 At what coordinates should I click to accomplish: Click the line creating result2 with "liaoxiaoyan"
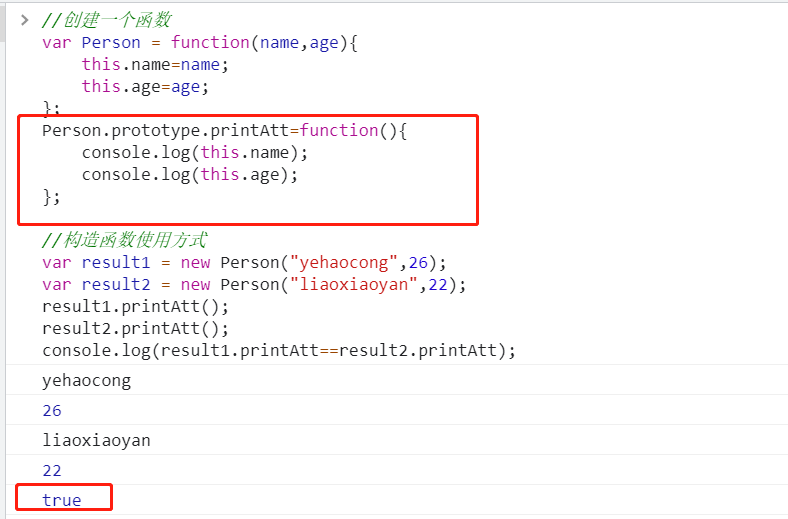(254, 285)
